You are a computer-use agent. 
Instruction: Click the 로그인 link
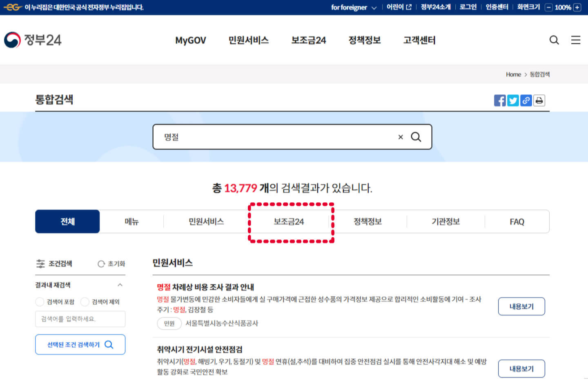467,7
